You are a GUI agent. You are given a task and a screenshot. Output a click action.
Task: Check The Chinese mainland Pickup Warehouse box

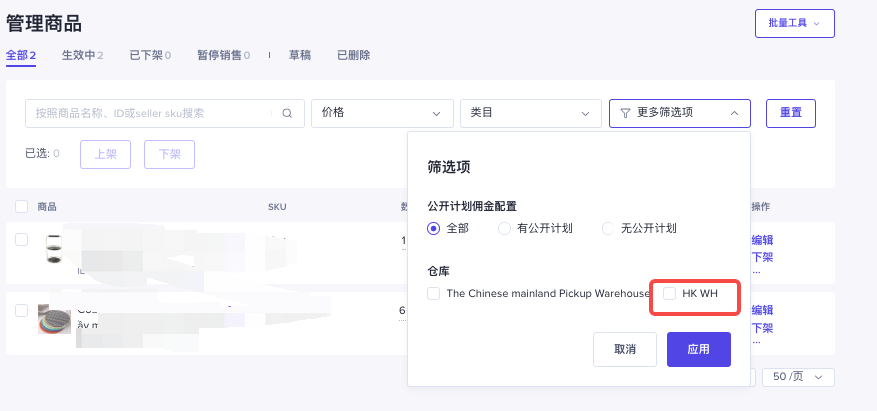[433, 294]
